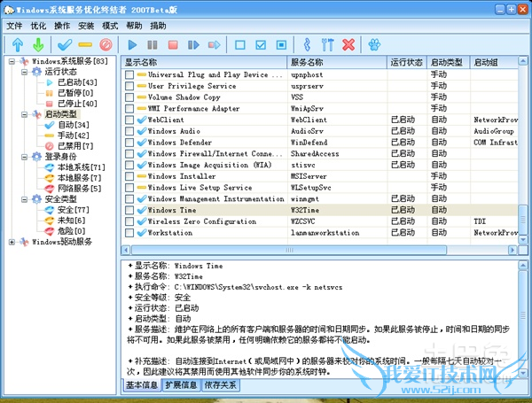
Task: Sort by the 启动组 column header
Action: click(494, 62)
